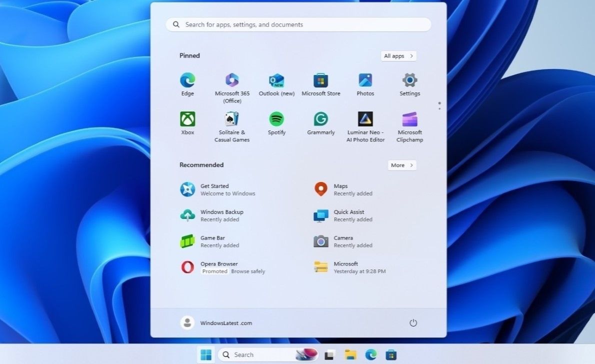Launch Grammarly

click(320, 120)
